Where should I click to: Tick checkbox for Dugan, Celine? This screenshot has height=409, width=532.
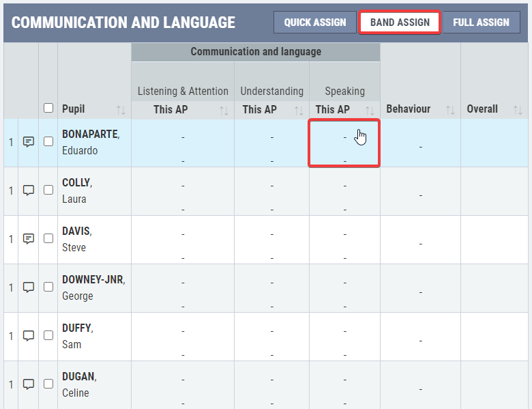tap(48, 384)
